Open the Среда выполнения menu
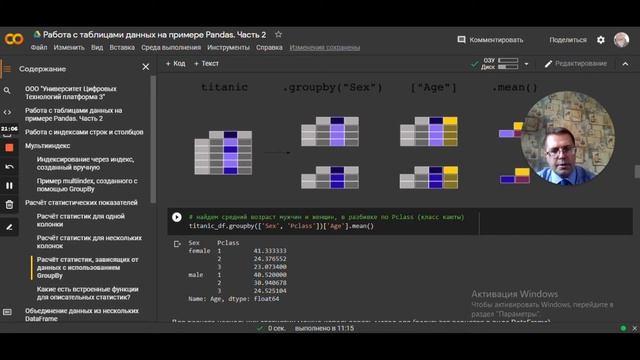 171,47
